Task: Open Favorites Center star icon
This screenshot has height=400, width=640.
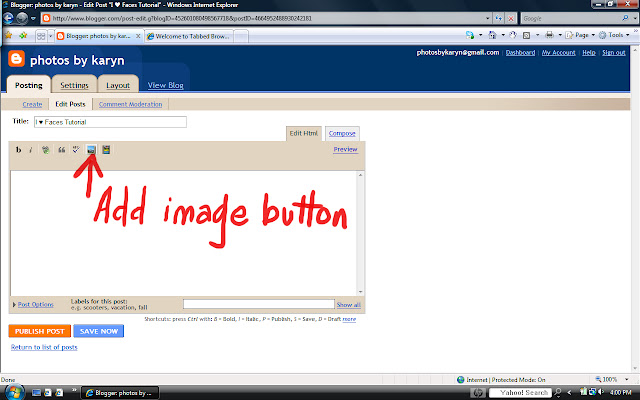Action: click(x=9, y=36)
